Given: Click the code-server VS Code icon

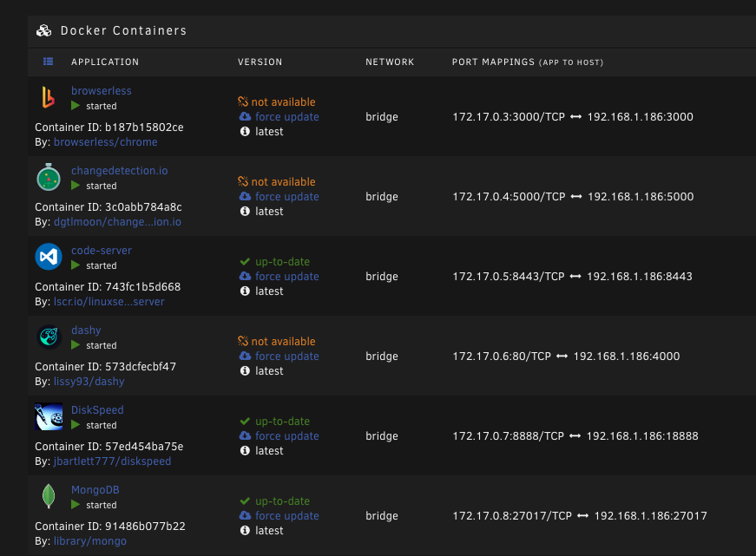Looking at the screenshot, I should 49,257.
